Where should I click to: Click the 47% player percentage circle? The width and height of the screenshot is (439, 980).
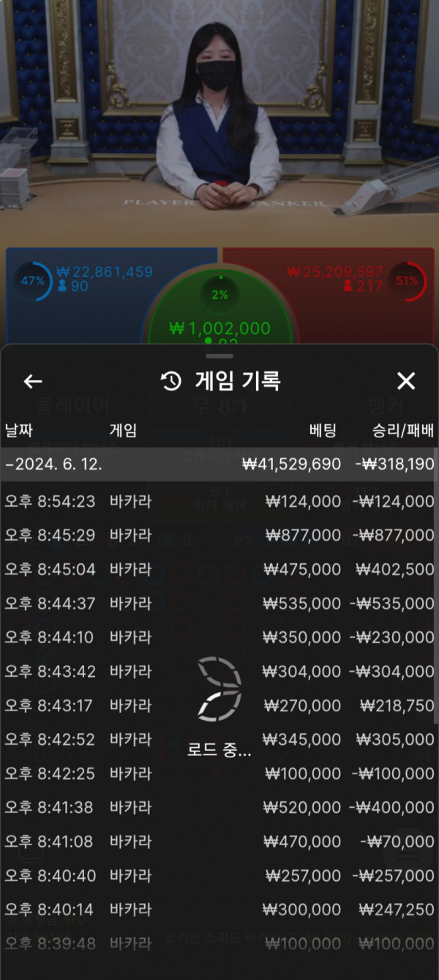[33, 281]
